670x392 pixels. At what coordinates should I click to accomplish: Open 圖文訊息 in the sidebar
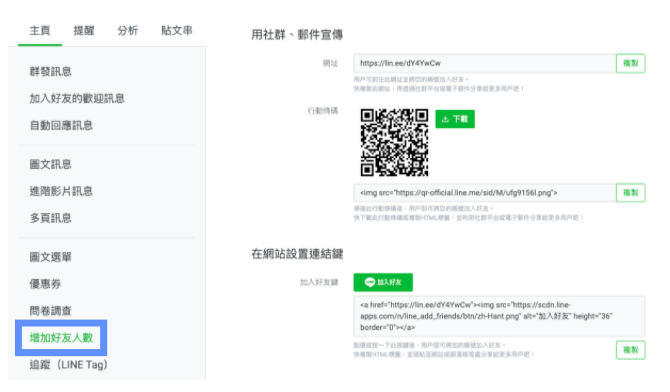(x=50, y=164)
